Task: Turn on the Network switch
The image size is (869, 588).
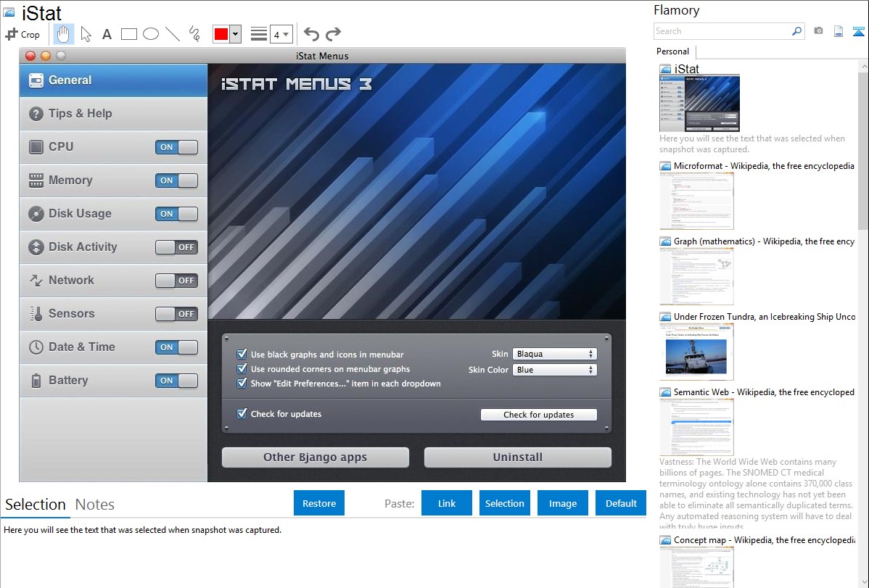Action: 176,281
